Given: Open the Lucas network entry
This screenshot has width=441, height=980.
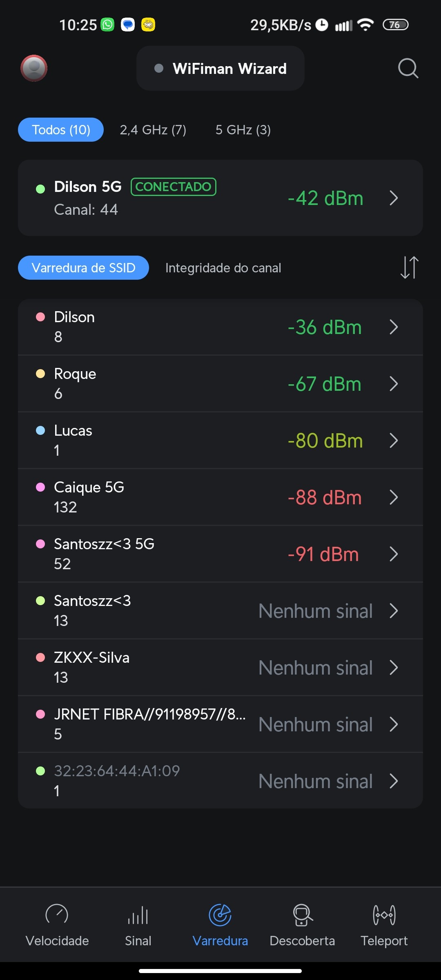Looking at the screenshot, I should 220,441.
